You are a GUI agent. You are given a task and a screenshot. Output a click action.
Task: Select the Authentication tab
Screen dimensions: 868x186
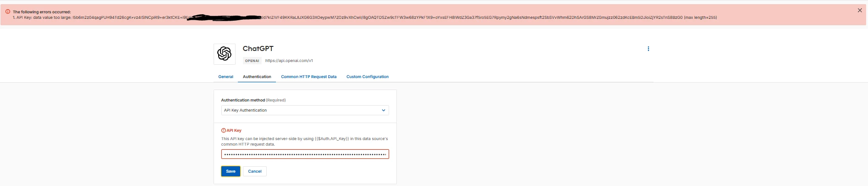(257, 77)
